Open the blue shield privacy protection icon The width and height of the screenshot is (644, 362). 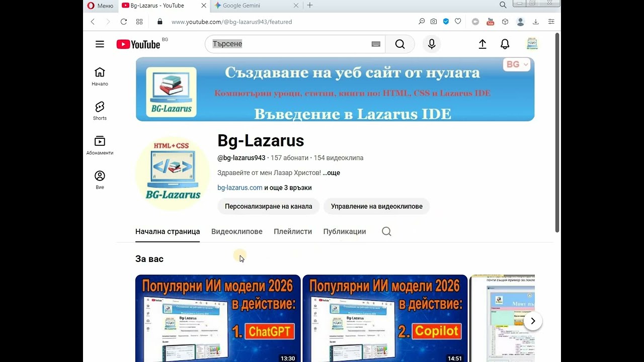point(446,22)
